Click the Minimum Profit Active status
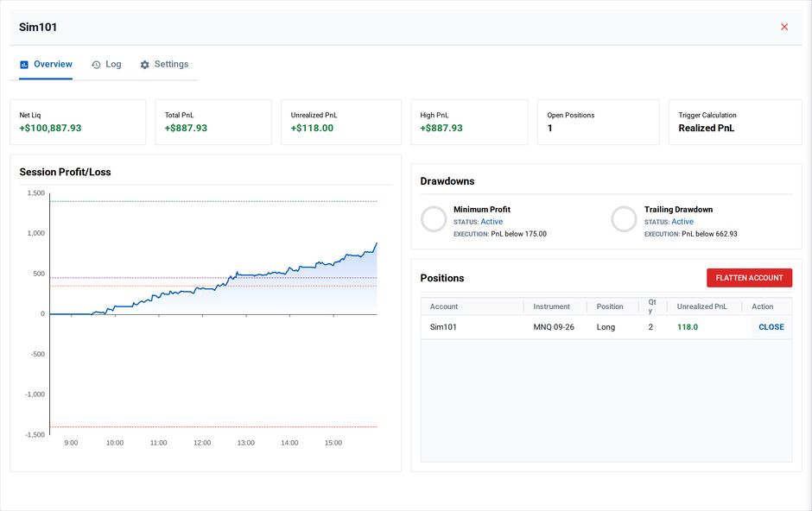This screenshot has width=812, height=511. click(492, 221)
